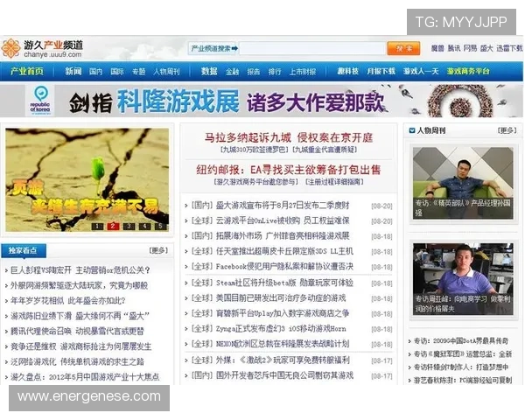525x420 pixels.
Task: Switch slideshow to slide 2
Action: pyautogui.click(x=113, y=227)
